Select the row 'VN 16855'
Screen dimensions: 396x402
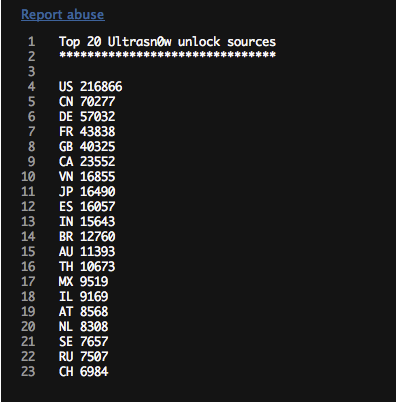87,177
